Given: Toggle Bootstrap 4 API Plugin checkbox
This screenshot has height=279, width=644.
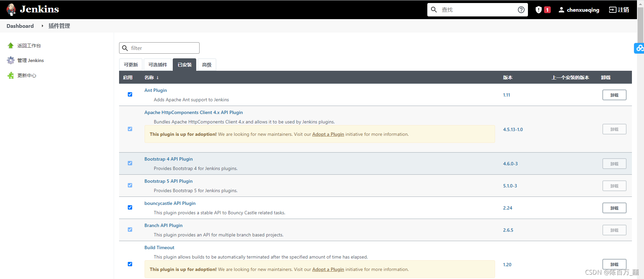Looking at the screenshot, I should coord(130,163).
